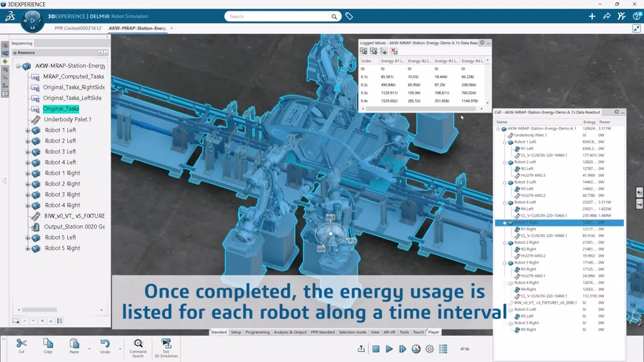This screenshot has width=644, height=362.
Task: Open the 3DS compass logo
Action: click(10, 16)
